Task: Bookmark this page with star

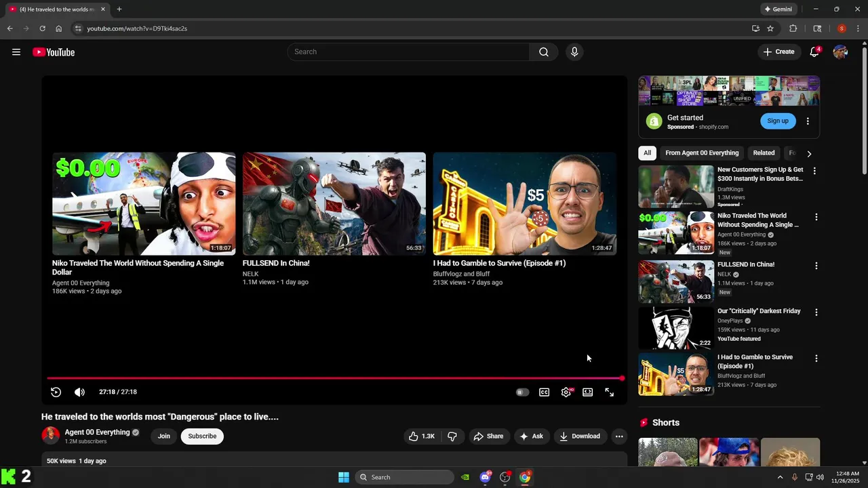Action: [x=770, y=28]
